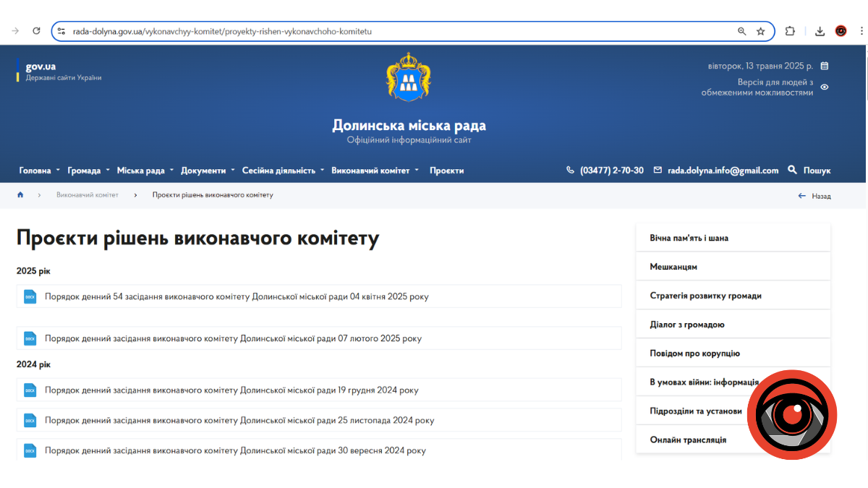868x488 pixels.
Task: Go back using the Назад link
Action: coord(815,196)
